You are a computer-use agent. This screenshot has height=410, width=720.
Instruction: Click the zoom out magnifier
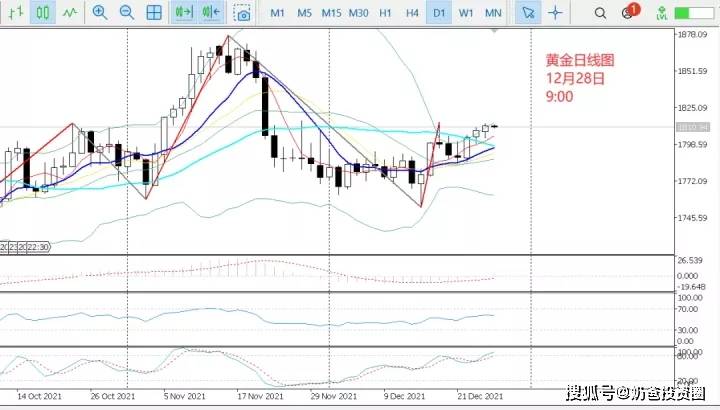click(x=126, y=12)
